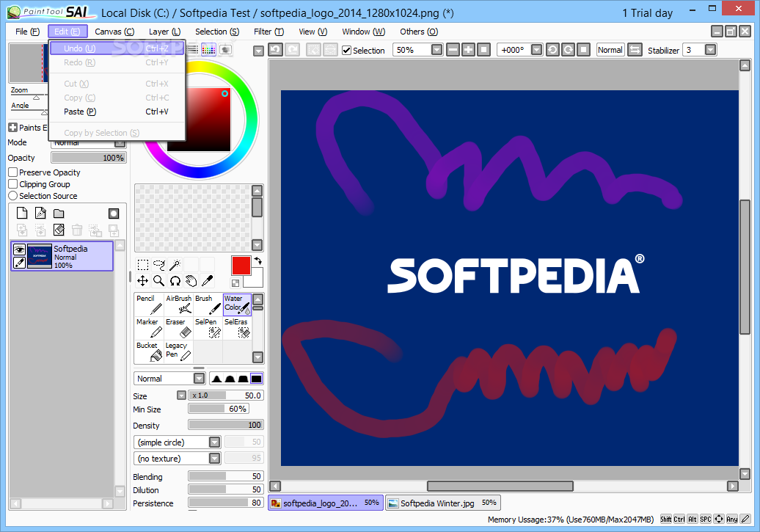Uncheck the Selection checkbox
The width and height of the screenshot is (760, 532).
[x=346, y=51]
